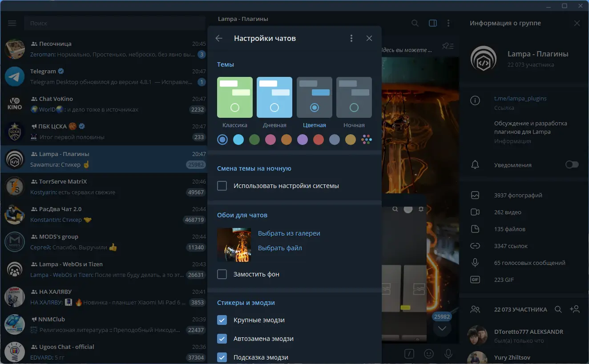Open shared 135 файлов
The height and width of the screenshot is (364, 589).
coord(524,229)
